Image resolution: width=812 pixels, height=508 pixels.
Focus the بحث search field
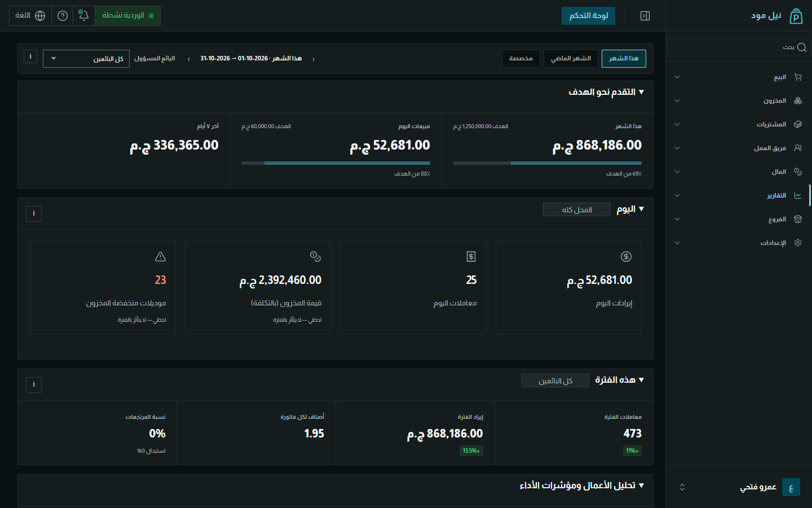click(x=738, y=47)
